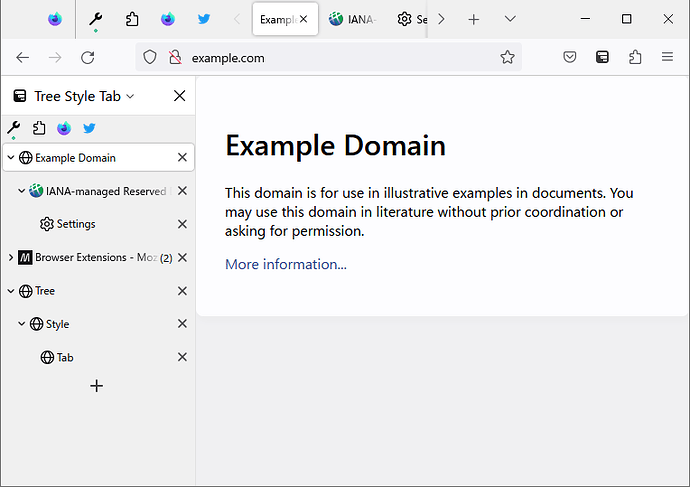Viewport: 690px width, 487px height.
Task: Close the Tree tab in sidebar
Action: (182, 291)
